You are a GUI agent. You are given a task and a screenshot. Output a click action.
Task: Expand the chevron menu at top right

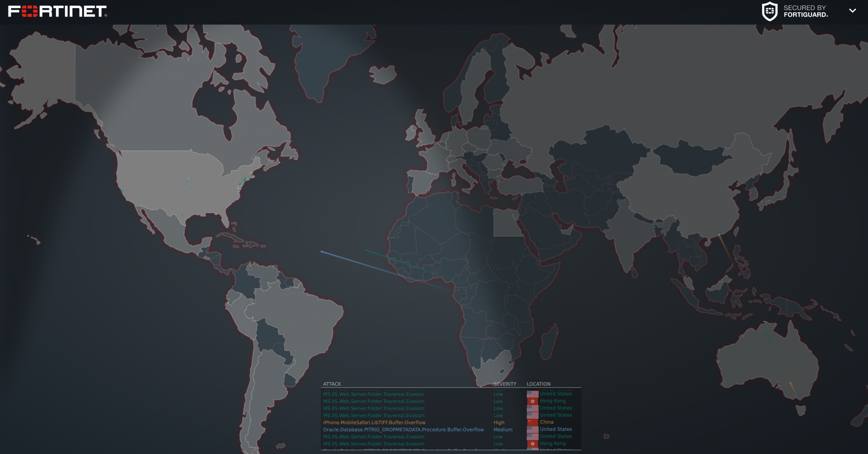tap(852, 11)
